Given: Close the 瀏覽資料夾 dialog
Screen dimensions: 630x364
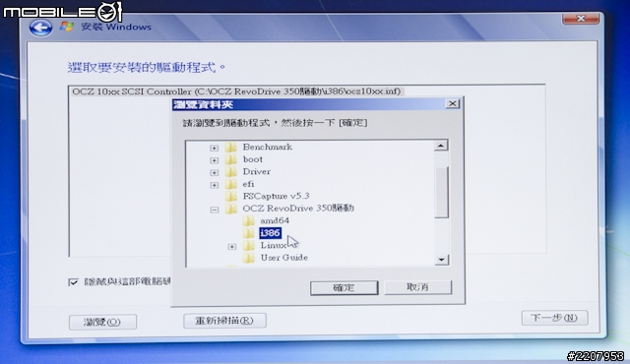Looking at the screenshot, I should click(x=453, y=104).
